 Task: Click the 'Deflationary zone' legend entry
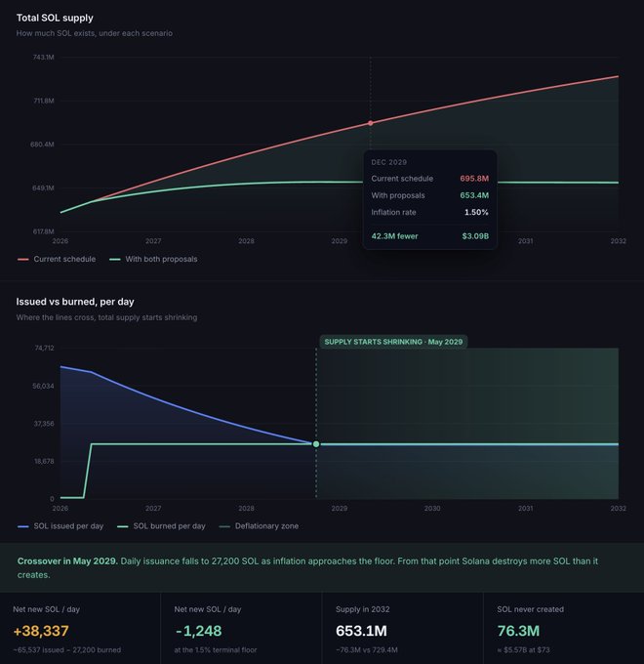pos(259,526)
